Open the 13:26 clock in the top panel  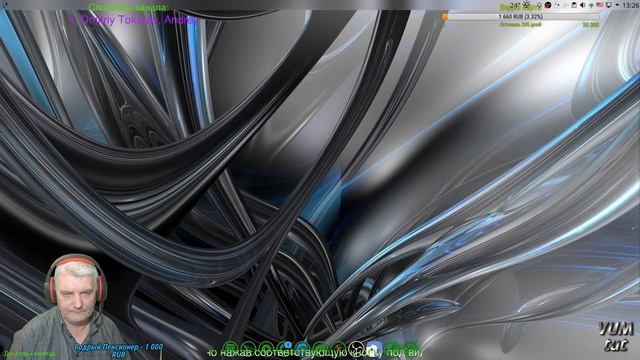click(631, 5)
